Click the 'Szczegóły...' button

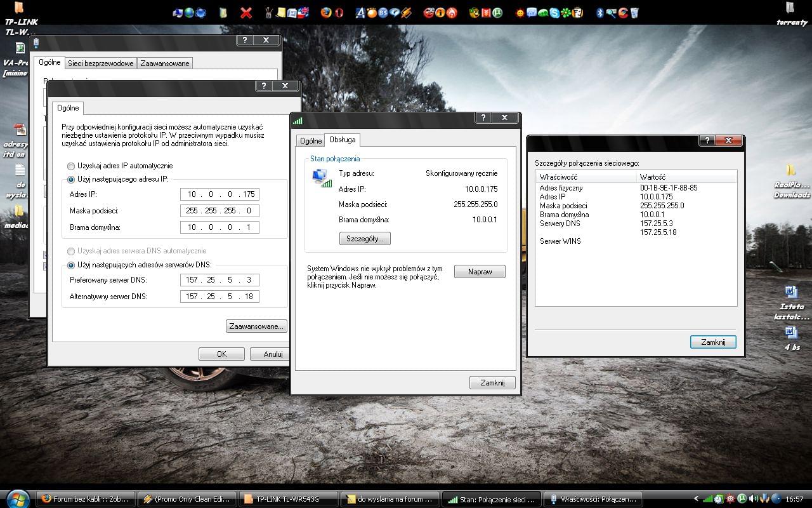tap(365, 239)
